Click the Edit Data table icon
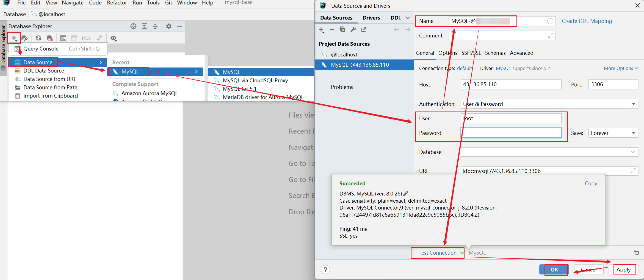The image size is (644, 280). pyautogui.click(x=74, y=38)
